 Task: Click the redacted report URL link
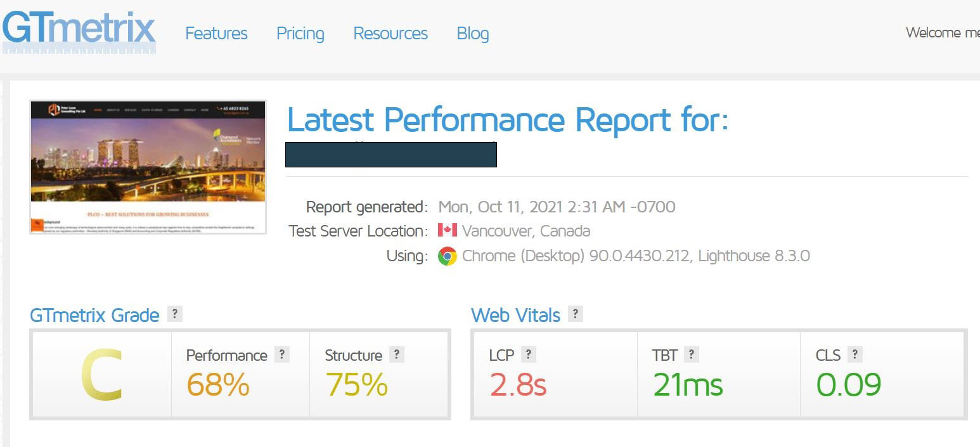pos(391,155)
